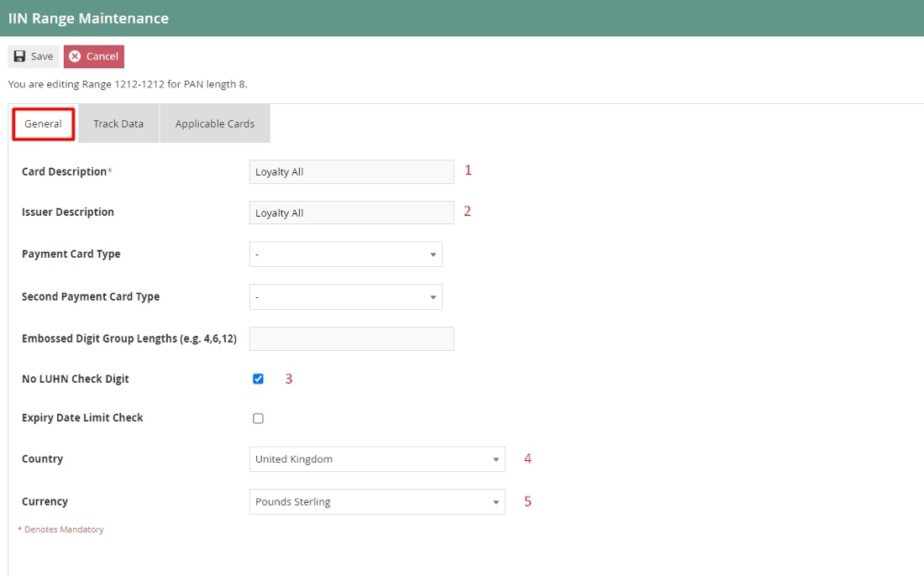Expand the Second Payment Card Type dropdown
The image size is (924, 576).
coord(433,296)
